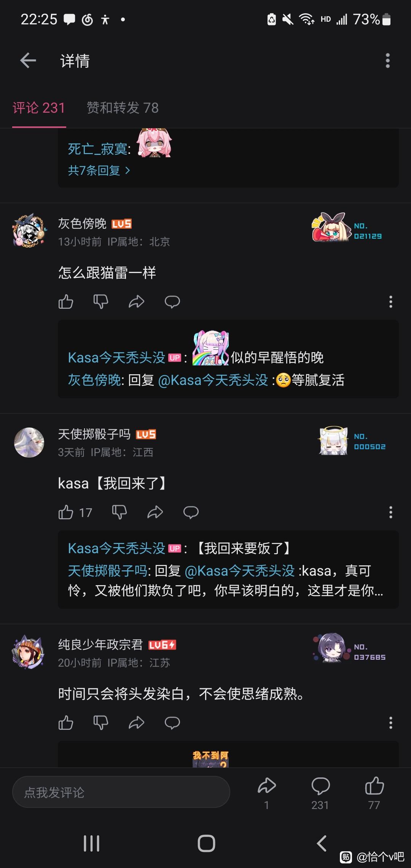The image size is (411, 868).
Task: Like 天使掷骰子吗's comment with 17 likes
Action: click(66, 512)
